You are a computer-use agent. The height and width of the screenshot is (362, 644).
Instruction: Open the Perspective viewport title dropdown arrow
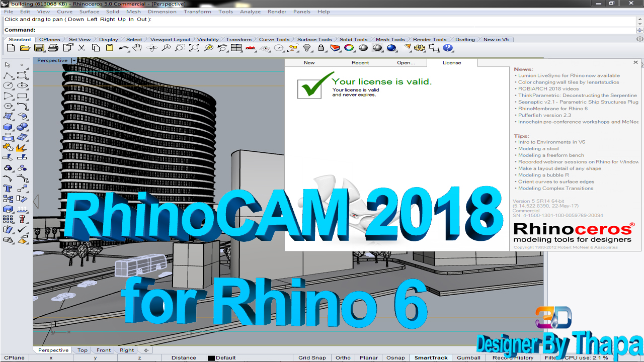pos(74,61)
